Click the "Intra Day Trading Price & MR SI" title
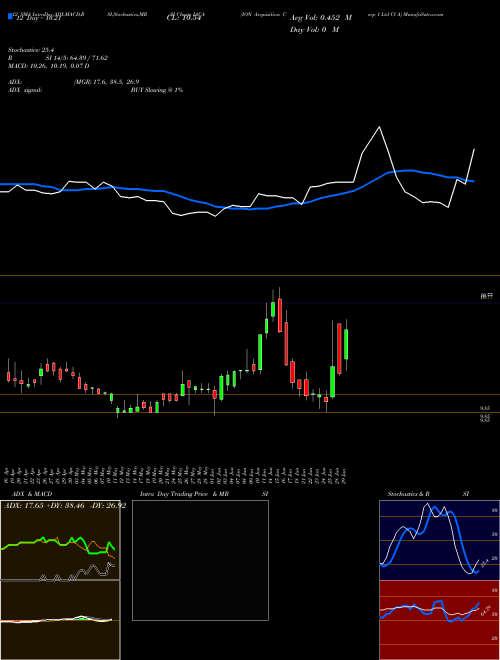 click(x=204, y=494)
